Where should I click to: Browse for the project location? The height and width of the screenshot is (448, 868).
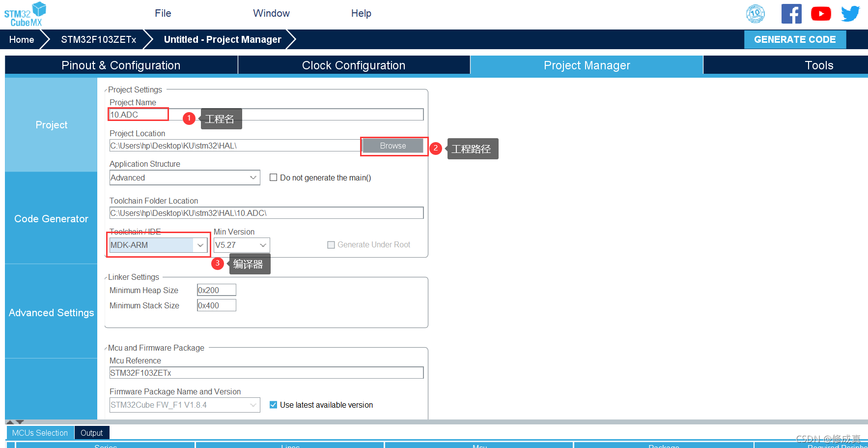coord(393,146)
